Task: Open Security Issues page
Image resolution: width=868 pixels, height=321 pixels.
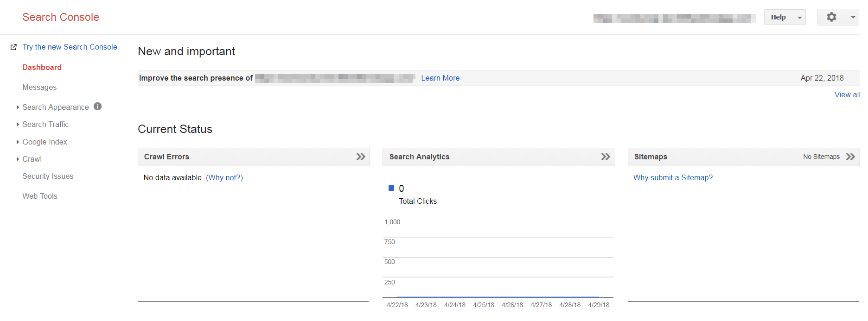Action: point(48,176)
